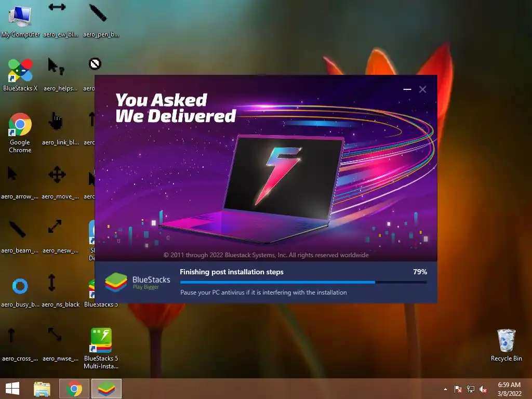Screen dimensions: 532x399
Task: Click the installation progress bar
Action: (303, 282)
